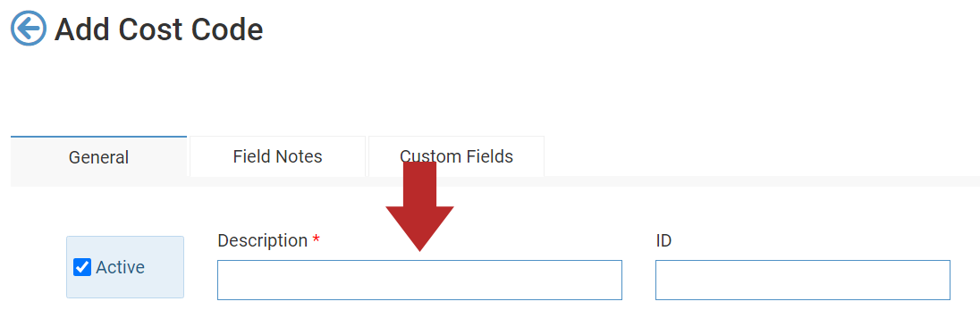Image resolution: width=980 pixels, height=335 pixels.
Task: Uncheck the Active checkbox
Action: click(82, 267)
